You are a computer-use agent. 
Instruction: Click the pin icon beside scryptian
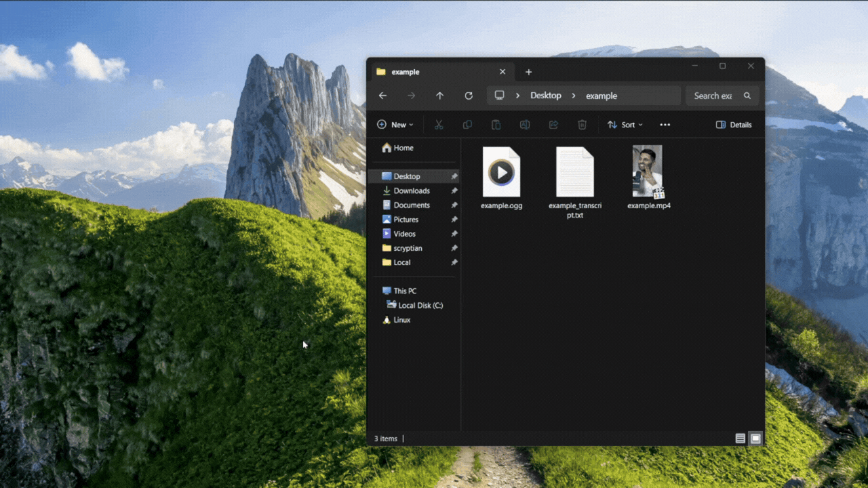point(454,248)
